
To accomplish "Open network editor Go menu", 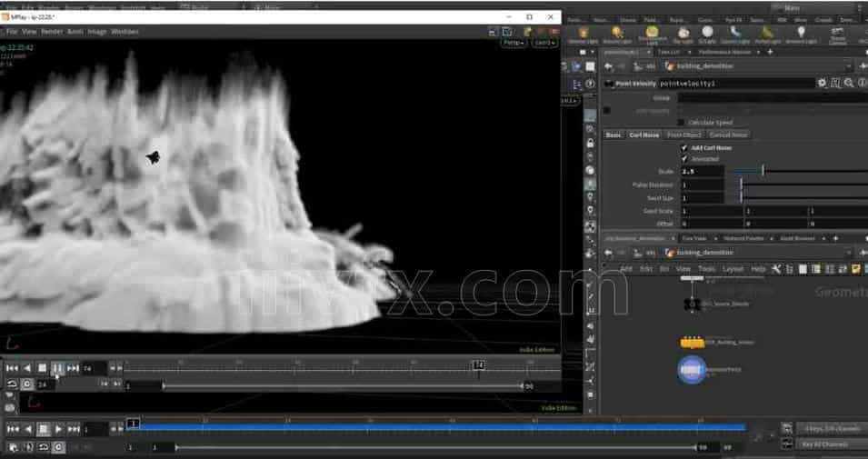I will [x=664, y=269].
